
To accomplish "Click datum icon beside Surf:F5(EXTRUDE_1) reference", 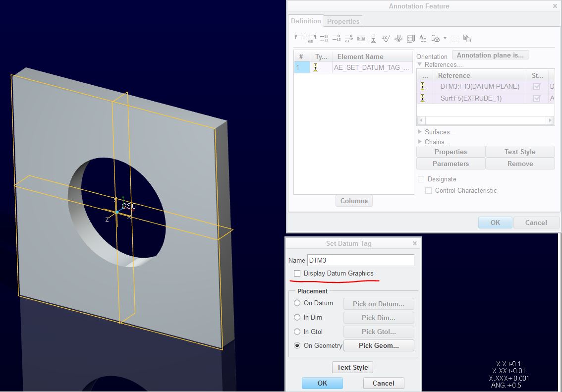I will 423,98.
